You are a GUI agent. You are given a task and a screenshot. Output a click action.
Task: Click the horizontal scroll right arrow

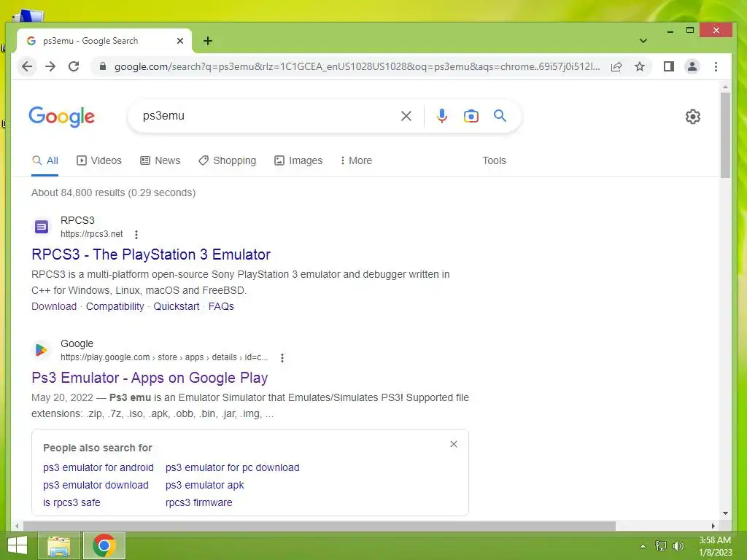pyautogui.click(x=713, y=526)
